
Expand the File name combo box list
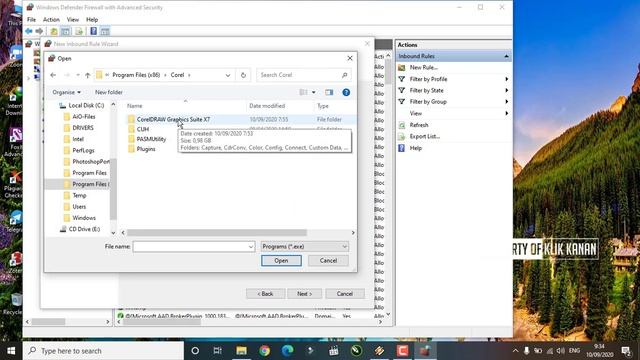(251, 247)
